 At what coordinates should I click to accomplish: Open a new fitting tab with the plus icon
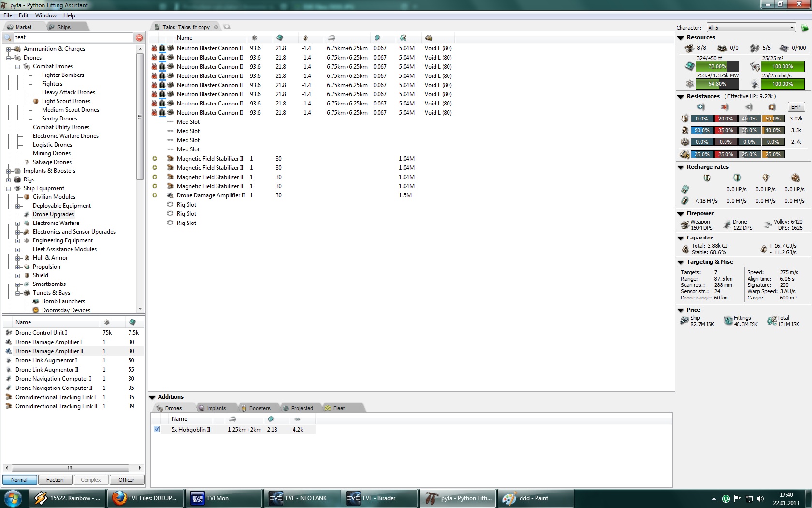[227, 27]
